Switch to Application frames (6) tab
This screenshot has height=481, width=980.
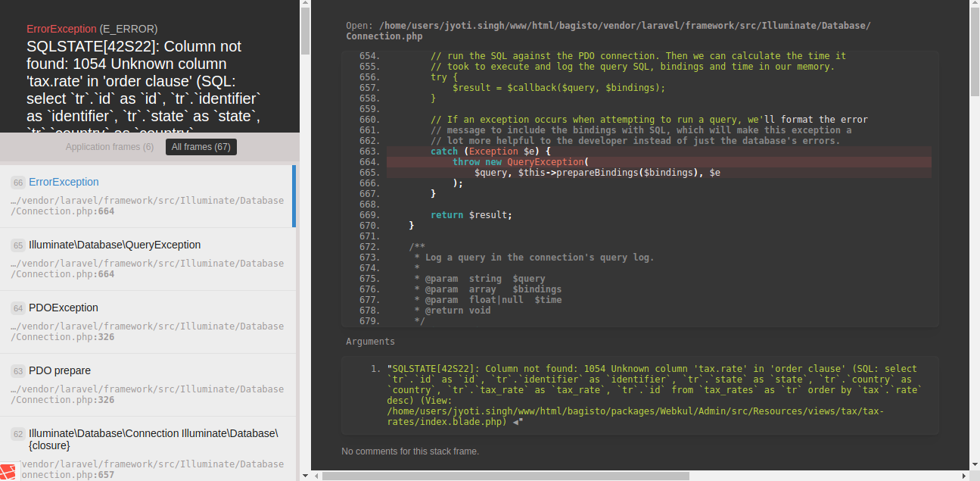(109, 147)
